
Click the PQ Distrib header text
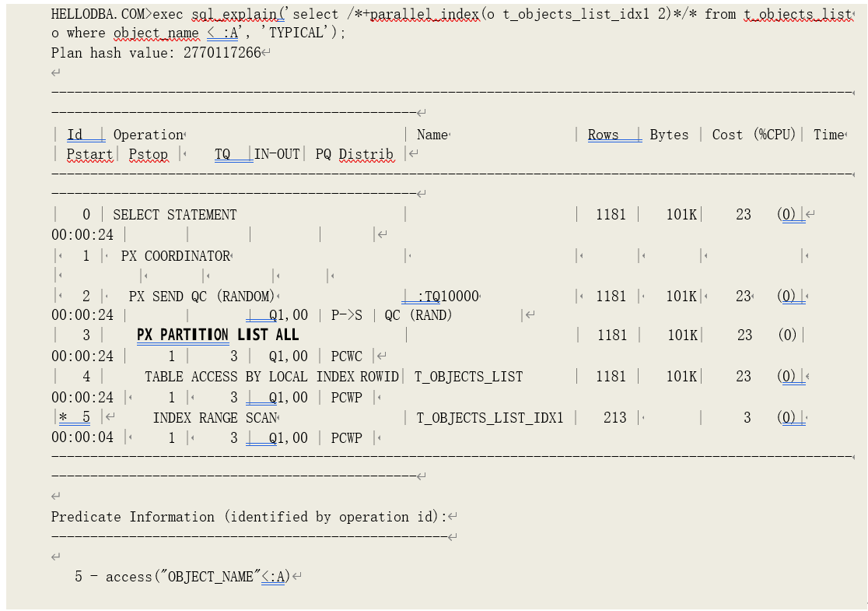[x=354, y=154]
